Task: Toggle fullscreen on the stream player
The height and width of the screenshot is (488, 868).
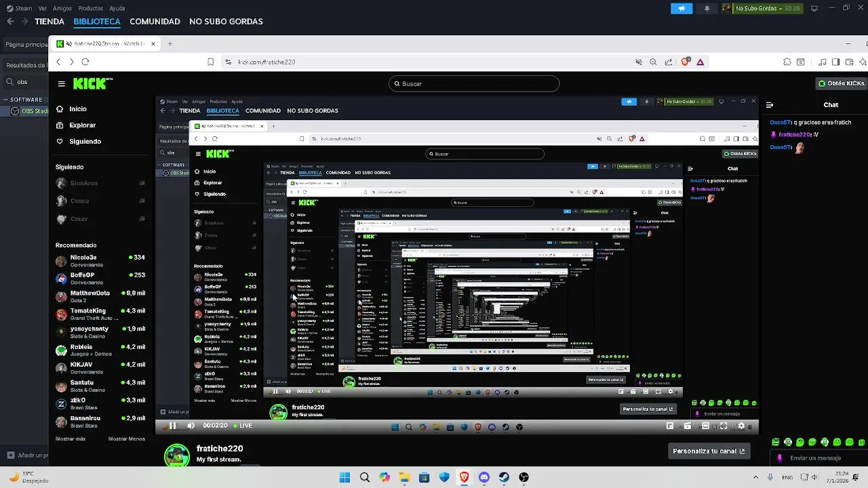Action: [724, 426]
